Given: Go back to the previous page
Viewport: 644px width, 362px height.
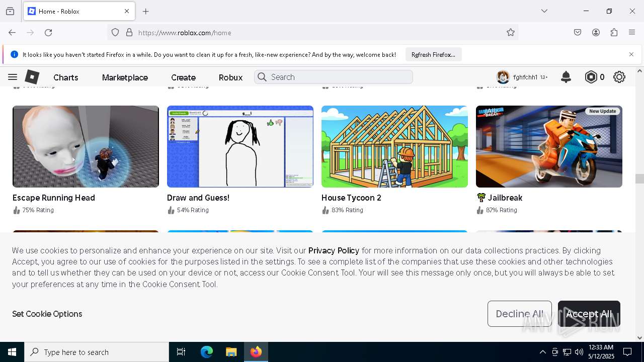Looking at the screenshot, I should [12, 32].
